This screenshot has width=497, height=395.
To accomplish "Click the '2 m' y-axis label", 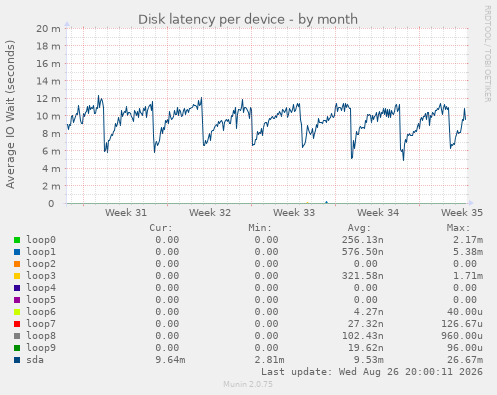I will (x=51, y=186).
